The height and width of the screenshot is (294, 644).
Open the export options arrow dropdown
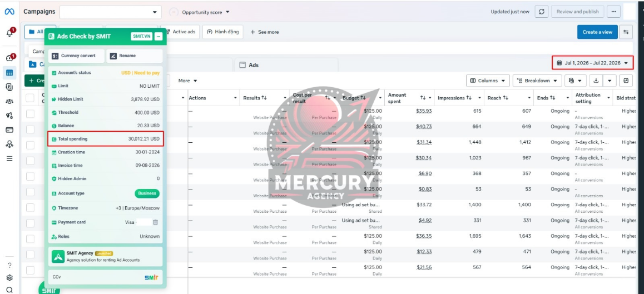pos(610,81)
